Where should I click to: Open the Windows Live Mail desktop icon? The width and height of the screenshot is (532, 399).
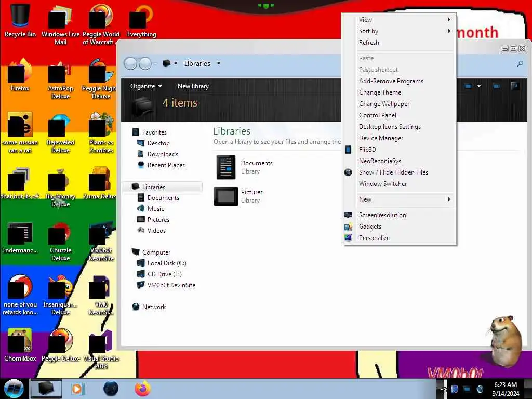[x=60, y=24]
